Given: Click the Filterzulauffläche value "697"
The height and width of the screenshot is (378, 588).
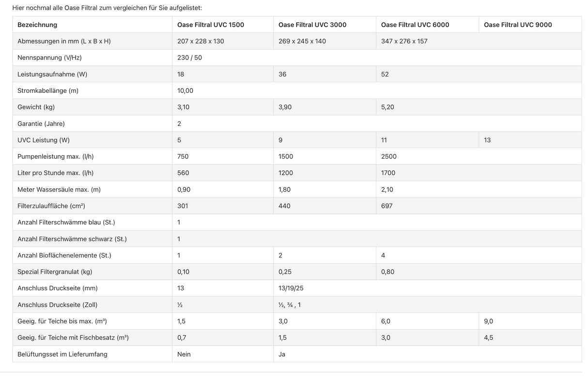Looking at the screenshot, I should 387,206.
